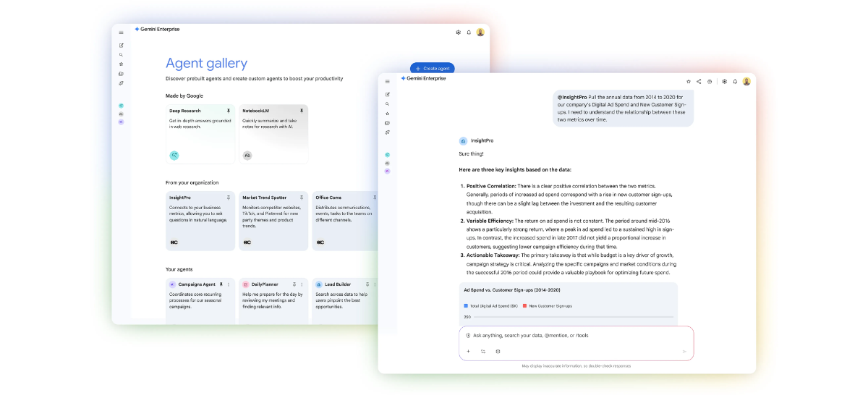Image resolution: width=868 pixels, height=398 pixels.
Task: Click the Agent gallery page title
Action: click(x=206, y=64)
